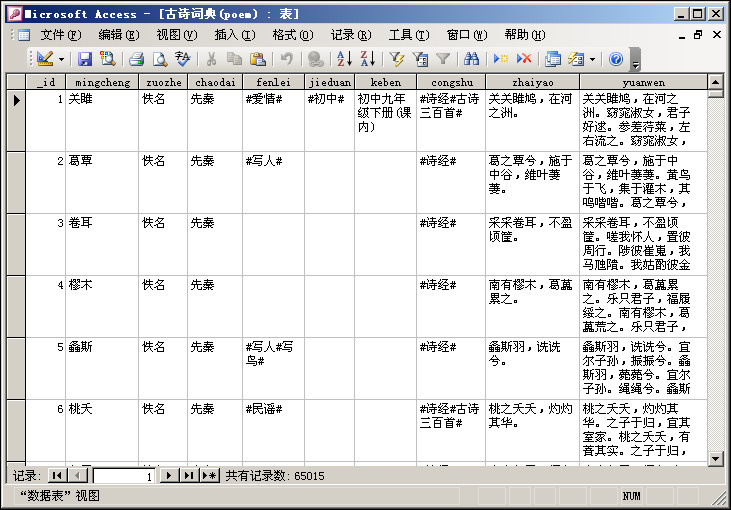Sort descending with Z-A icon
The width and height of the screenshot is (731, 510).
[367, 59]
